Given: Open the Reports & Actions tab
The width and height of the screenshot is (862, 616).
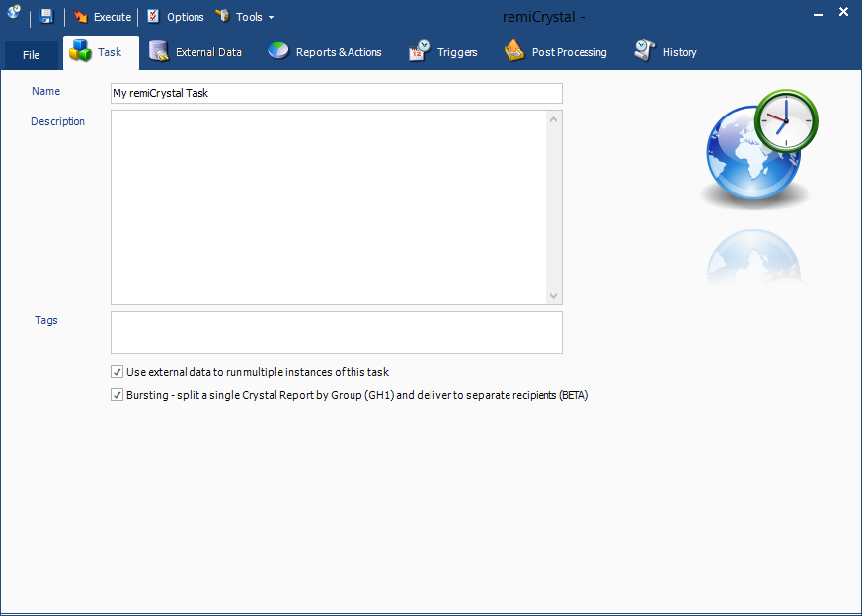Looking at the screenshot, I should click(324, 52).
